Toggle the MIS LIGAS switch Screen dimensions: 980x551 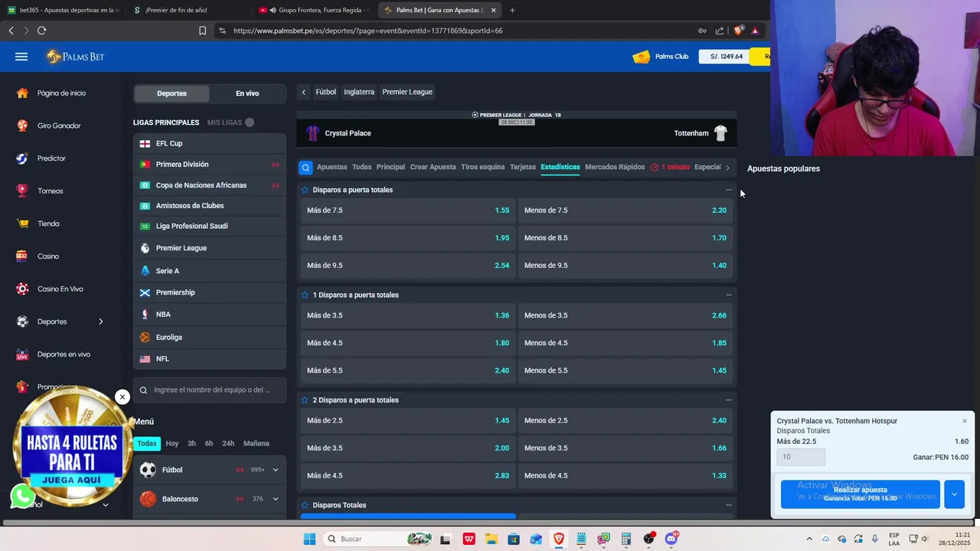250,122
